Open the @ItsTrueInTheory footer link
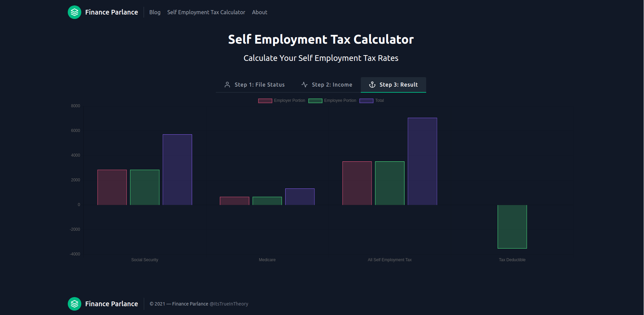Image resolution: width=644 pixels, height=315 pixels. coord(229,304)
